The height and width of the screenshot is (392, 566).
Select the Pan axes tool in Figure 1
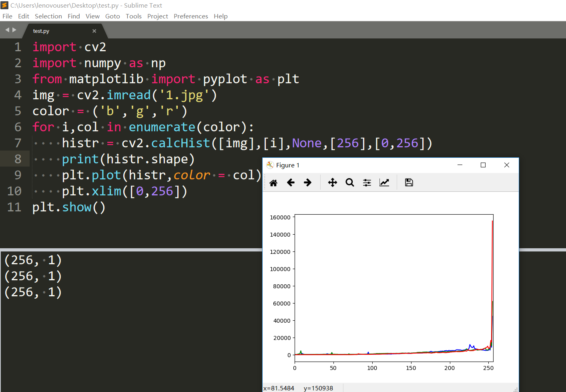tap(333, 183)
